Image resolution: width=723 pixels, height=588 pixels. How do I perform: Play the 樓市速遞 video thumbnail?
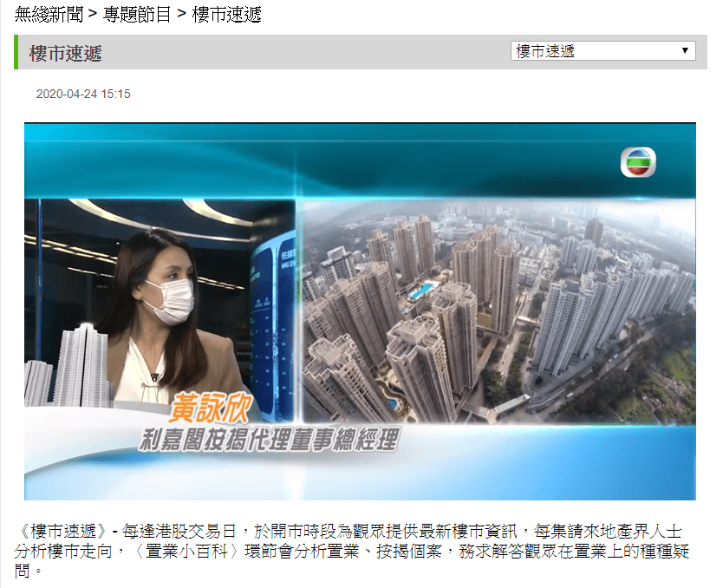tap(360, 311)
